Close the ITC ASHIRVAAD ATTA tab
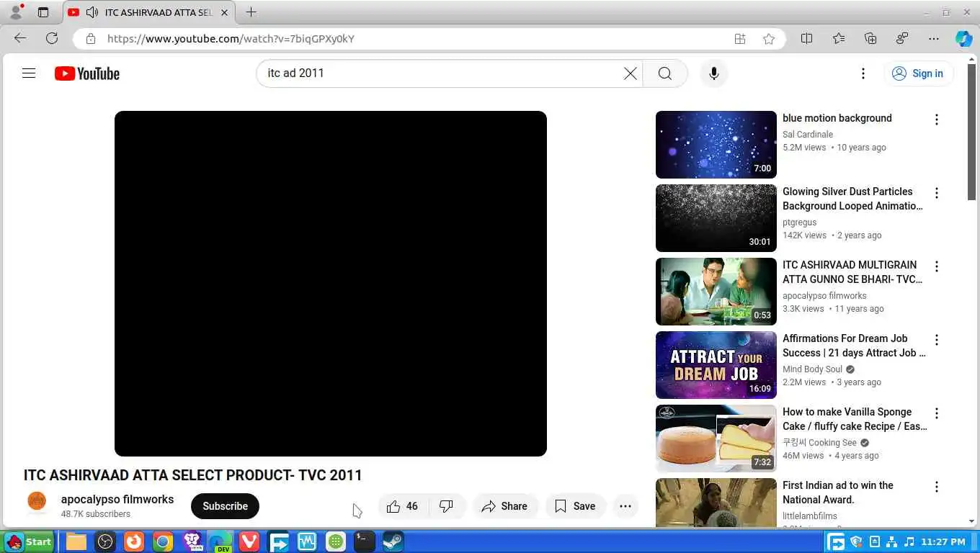 [225, 12]
